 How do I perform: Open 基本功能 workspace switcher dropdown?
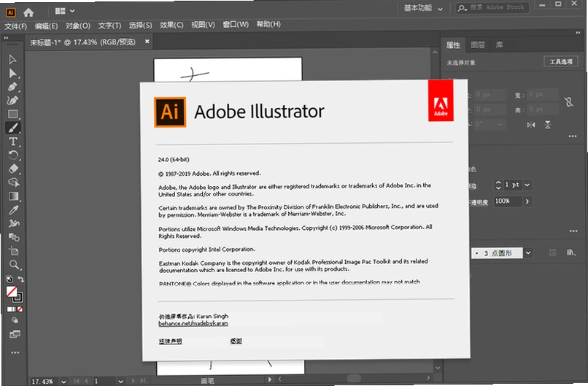[x=423, y=8]
